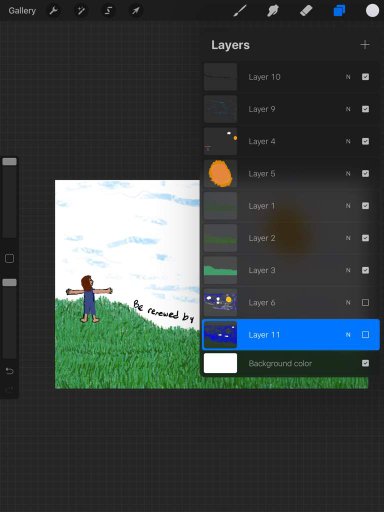Select the Eraser tool
The height and width of the screenshot is (512, 384).
pos(306,11)
